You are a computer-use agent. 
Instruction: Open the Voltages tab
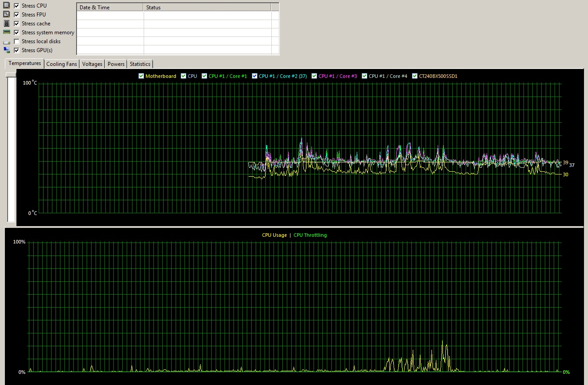(x=92, y=64)
